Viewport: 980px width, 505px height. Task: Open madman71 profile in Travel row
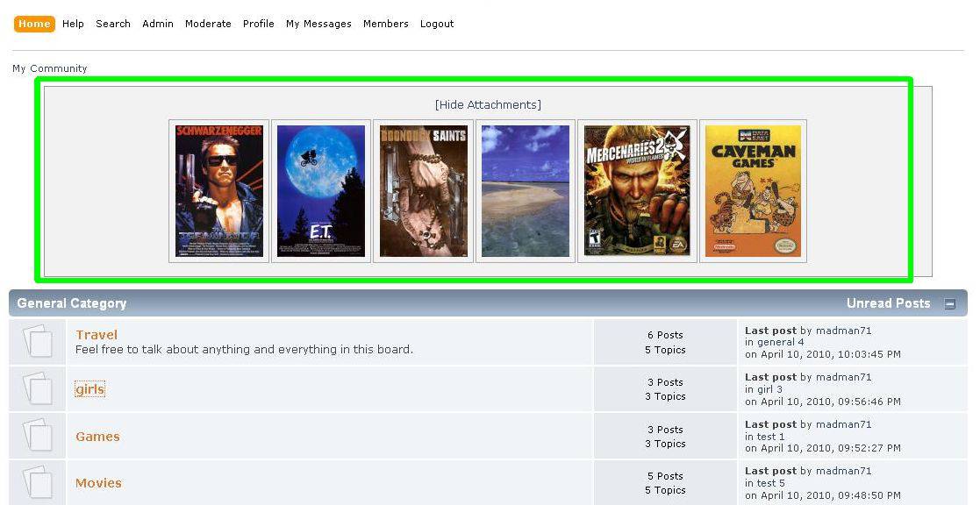tap(843, 331)
